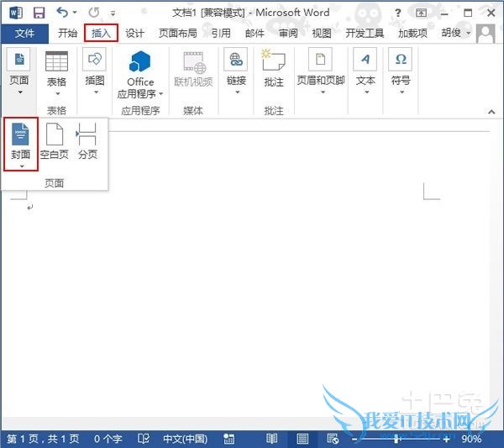Open the 页面布局 (Page Layout) tab

coord(178,33)
